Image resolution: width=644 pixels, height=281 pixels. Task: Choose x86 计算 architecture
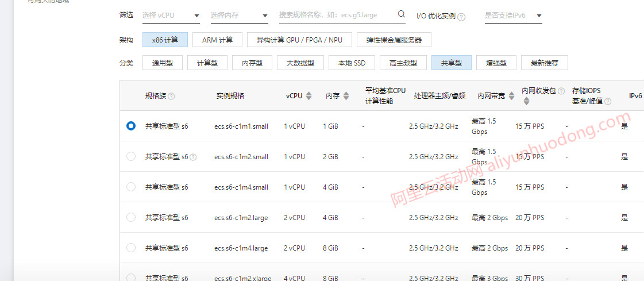165,40
